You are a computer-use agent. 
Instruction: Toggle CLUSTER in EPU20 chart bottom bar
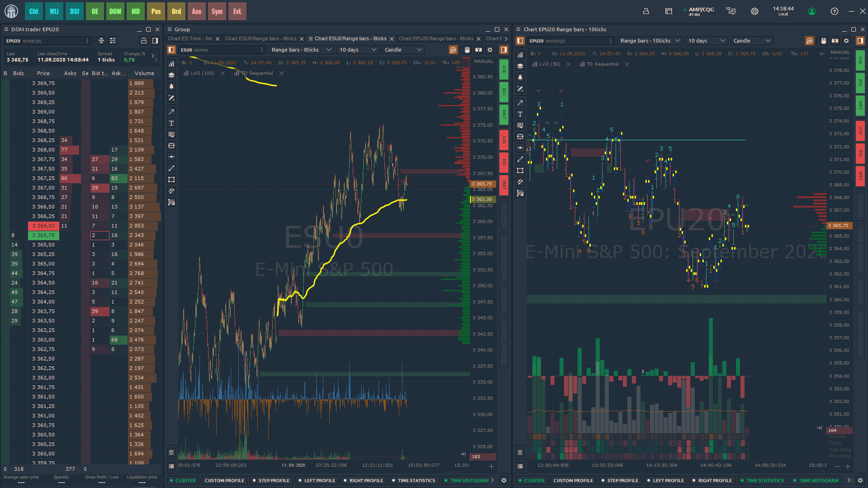(x=532, y=480)
